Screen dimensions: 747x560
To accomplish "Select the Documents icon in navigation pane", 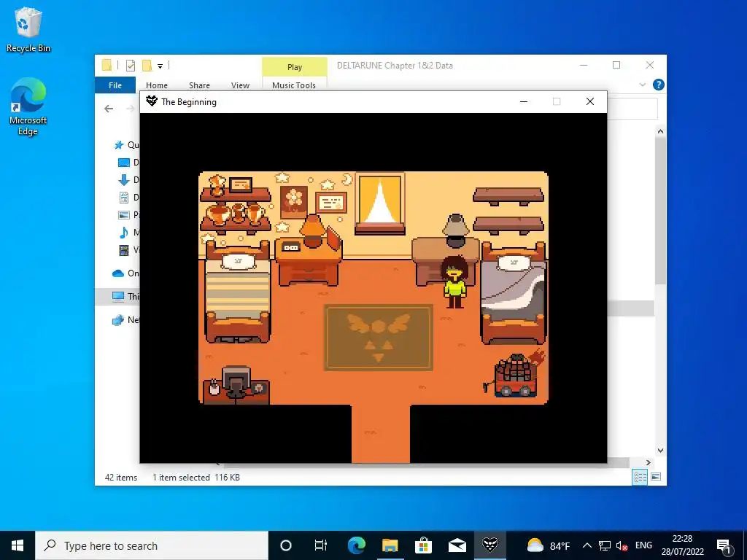I will [x=124, y=197].
